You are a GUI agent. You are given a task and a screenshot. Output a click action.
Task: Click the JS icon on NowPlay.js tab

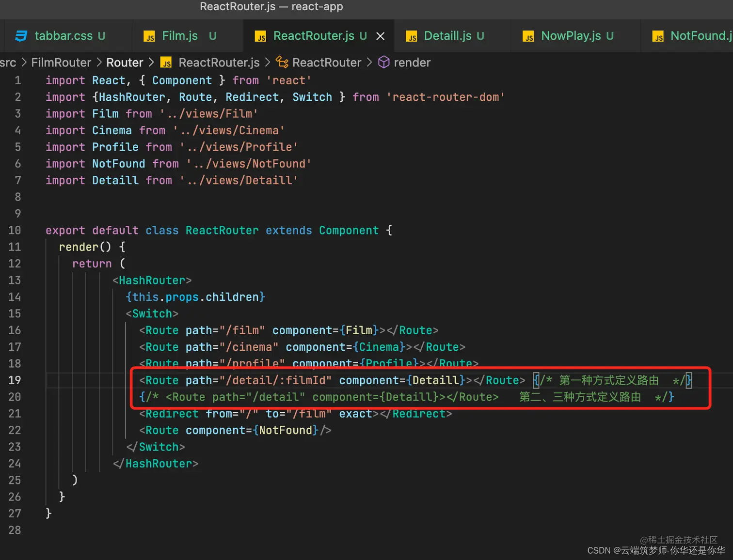(528, 37)
